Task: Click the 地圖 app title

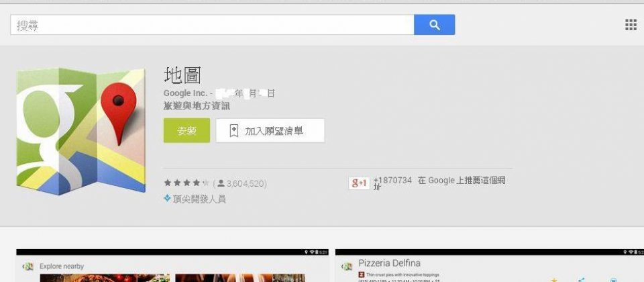Action: click(182, 75)
